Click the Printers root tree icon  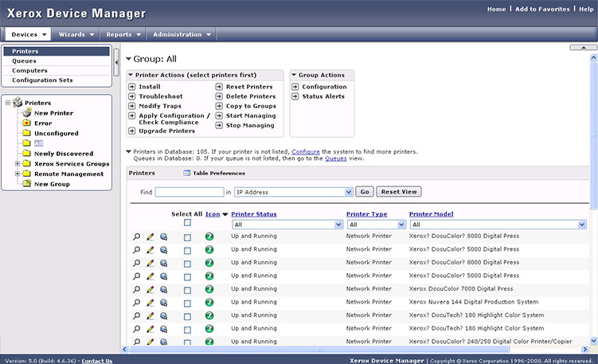(x=18, y=102)
